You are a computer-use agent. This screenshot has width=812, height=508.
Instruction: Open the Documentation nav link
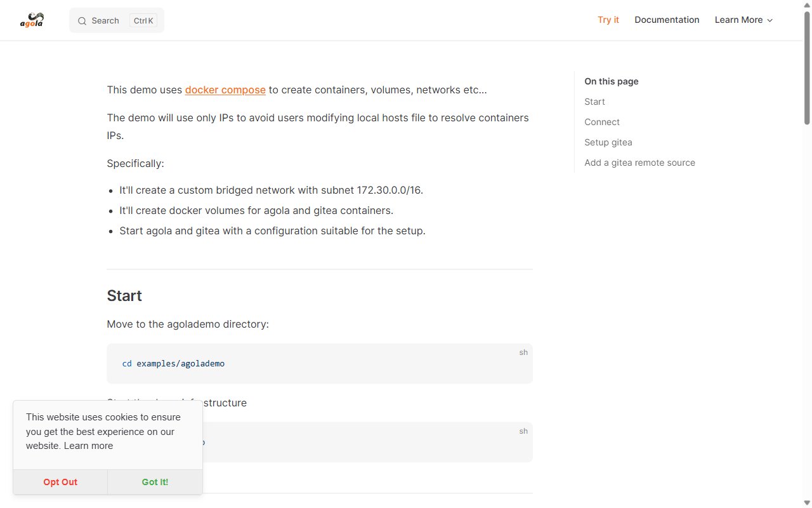[x=667, y=20]
